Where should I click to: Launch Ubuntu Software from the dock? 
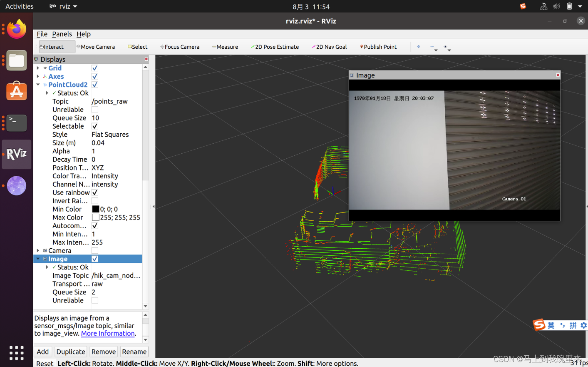[17, 92]
